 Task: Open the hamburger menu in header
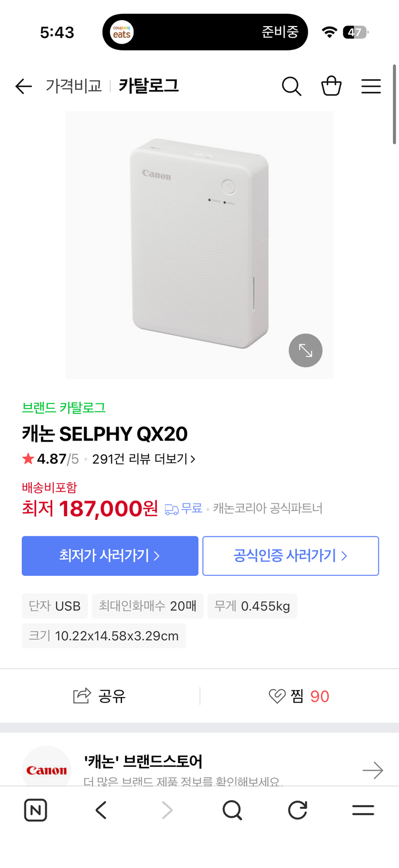point(371,86)
